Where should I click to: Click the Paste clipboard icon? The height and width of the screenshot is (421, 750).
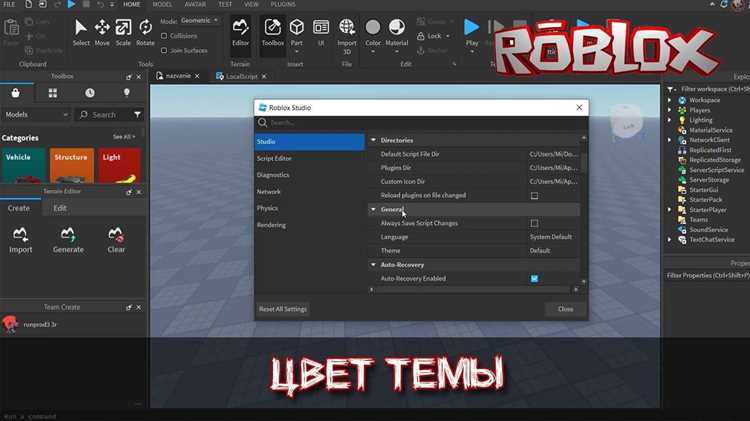11,29
